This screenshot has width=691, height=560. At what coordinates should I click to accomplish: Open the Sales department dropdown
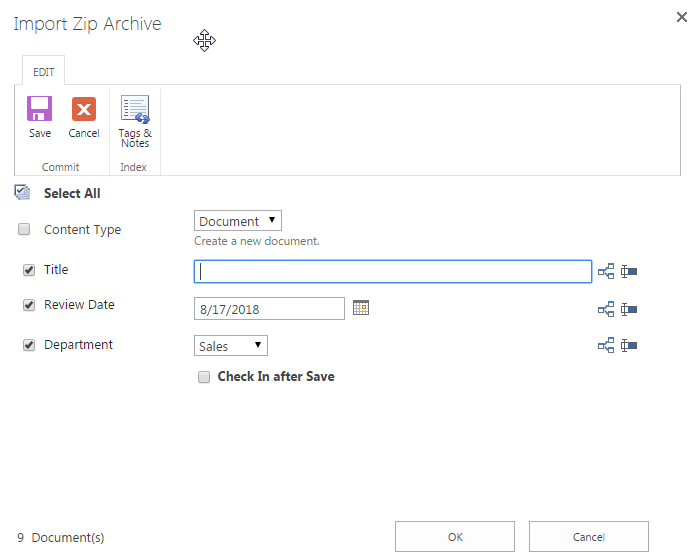231,346
